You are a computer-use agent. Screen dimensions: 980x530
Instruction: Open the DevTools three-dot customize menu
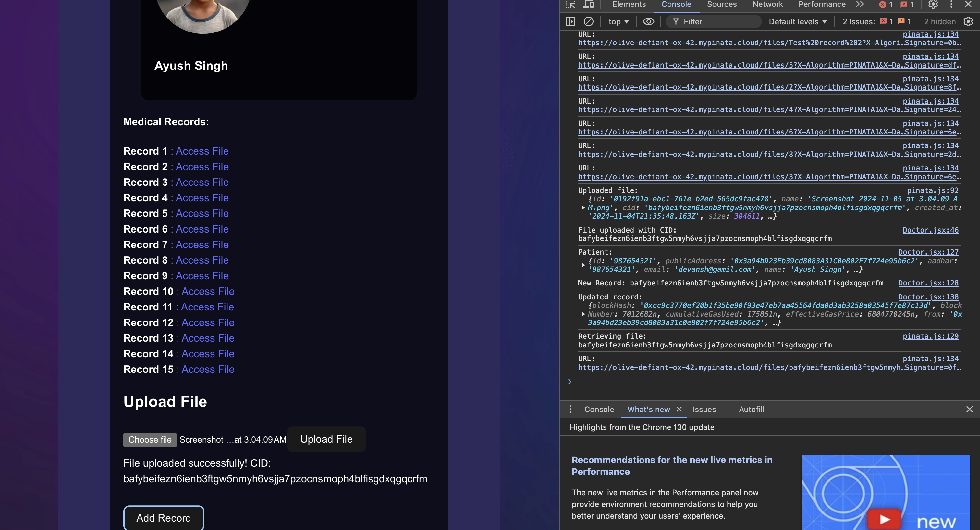point(951,5)
